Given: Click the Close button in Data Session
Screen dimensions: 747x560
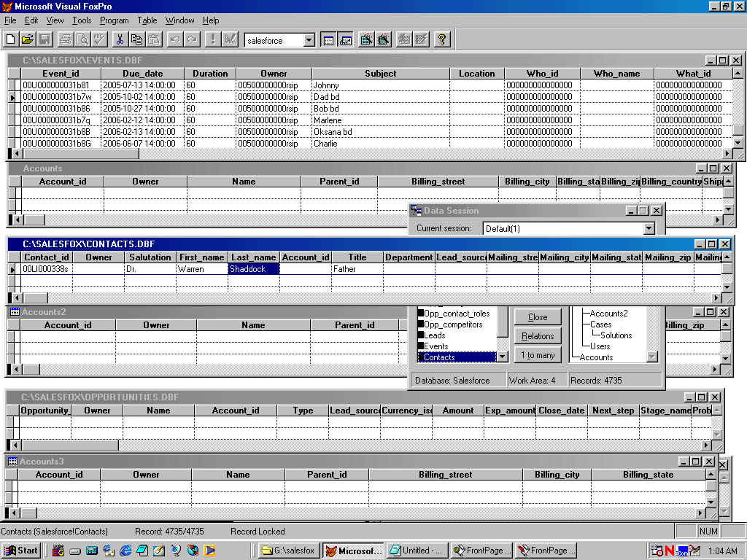Looking at the screenshot, I should pyautogui.click(x=538, y=317).
